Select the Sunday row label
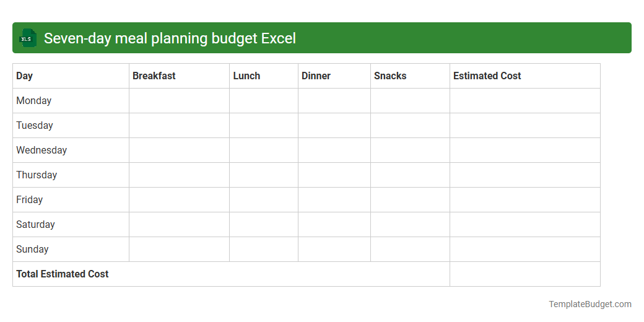644x322 pixels. tap(32, 250)
